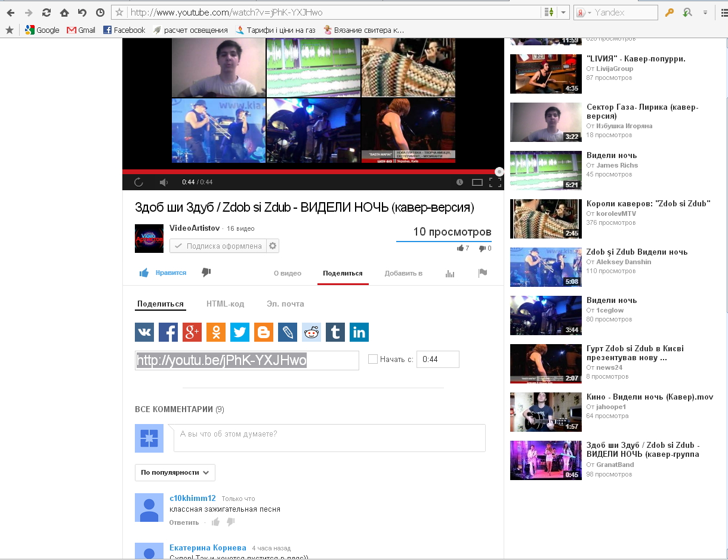Share video on Reddit icon
The width and height of the screenshot is (728, 560).
tap(311, 332)
